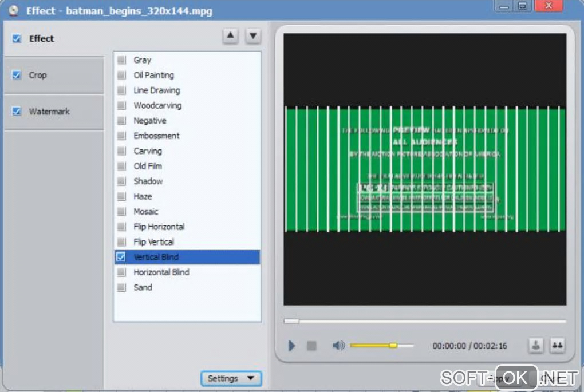
Task: Open the Effect tab in the sidebar
Action: (54, 38)
